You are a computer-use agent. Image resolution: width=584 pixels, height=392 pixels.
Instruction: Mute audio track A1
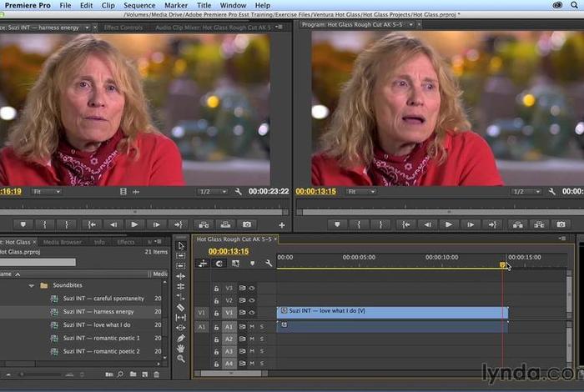(252, 326)
